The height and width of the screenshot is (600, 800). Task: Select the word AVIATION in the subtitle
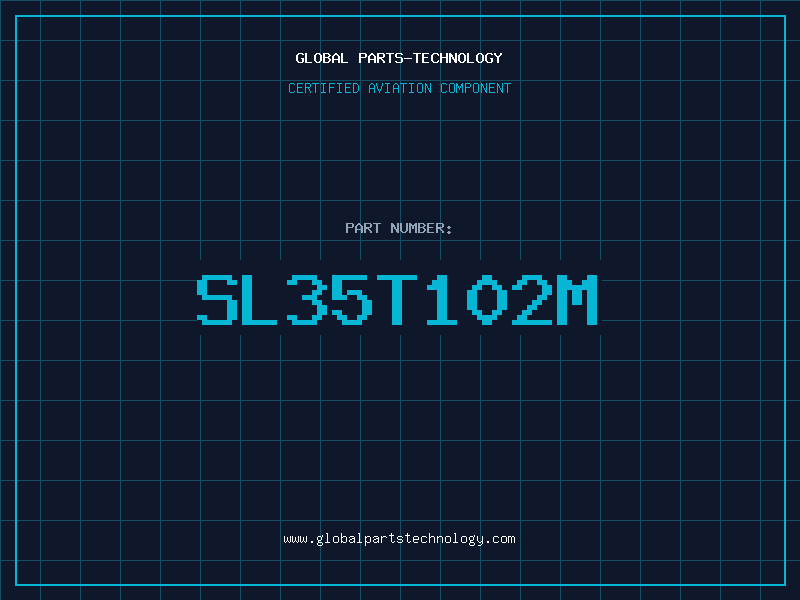click(400, 88)
